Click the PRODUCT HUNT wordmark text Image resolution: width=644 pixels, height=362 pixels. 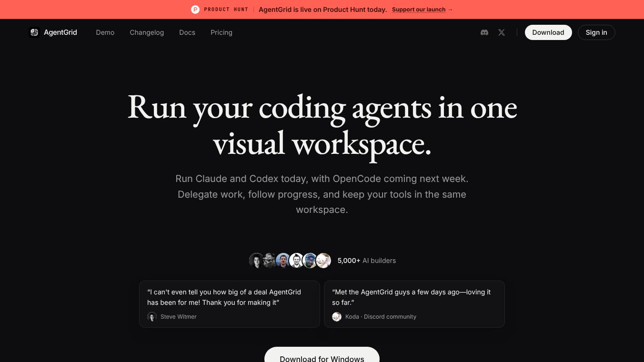point(226,10)
